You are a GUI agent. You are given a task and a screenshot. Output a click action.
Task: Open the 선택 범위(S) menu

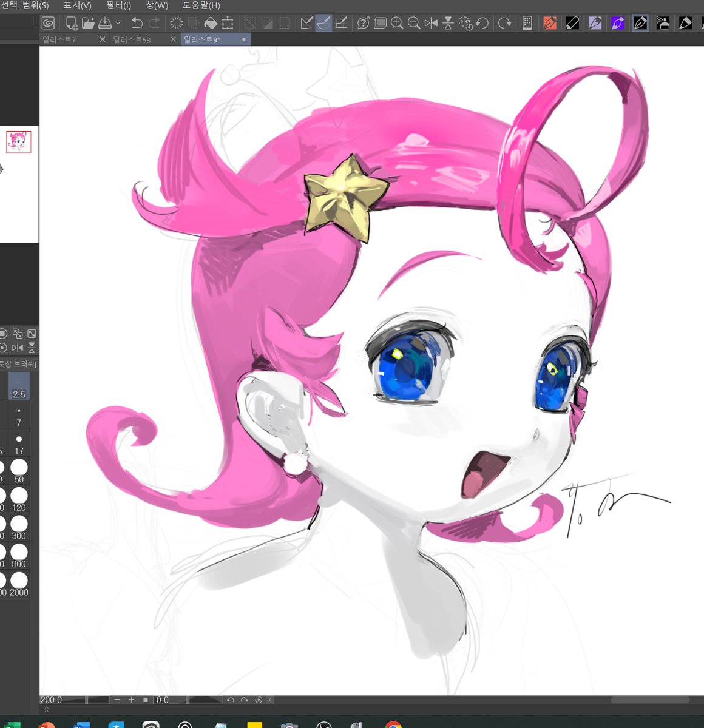pos(25,5)
